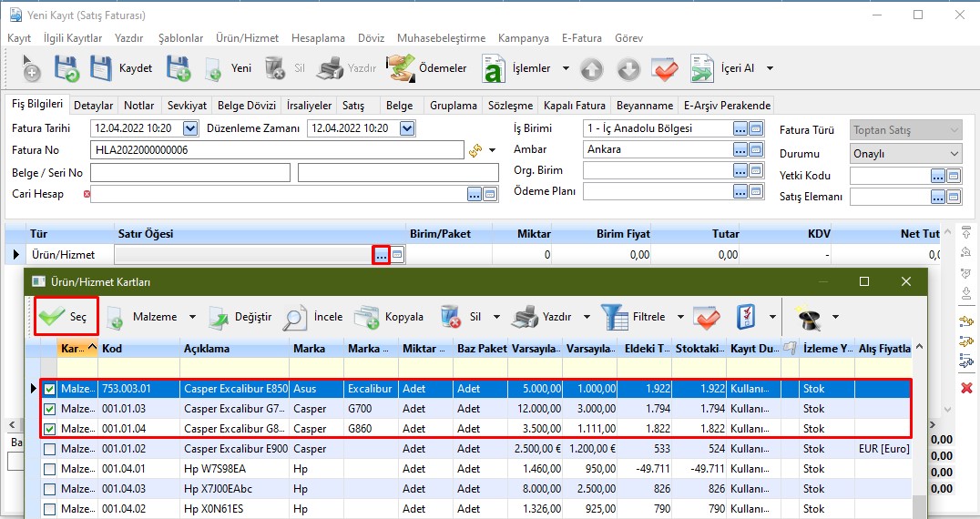This screenshot has width=980, height=519.
Task: Click the red delete row icon at right edge
Action: click(x=966, y=388)
